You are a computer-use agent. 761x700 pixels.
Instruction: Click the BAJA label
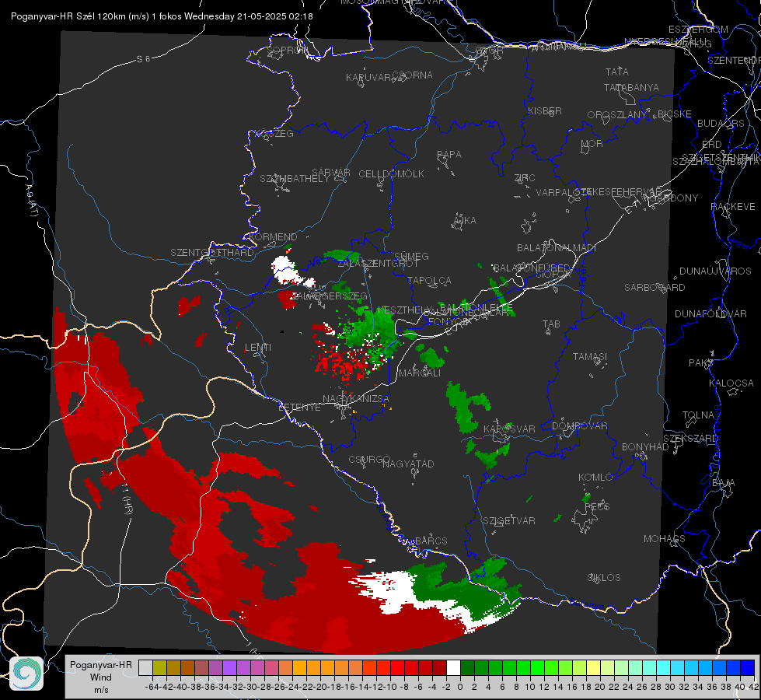click(724, 483)
